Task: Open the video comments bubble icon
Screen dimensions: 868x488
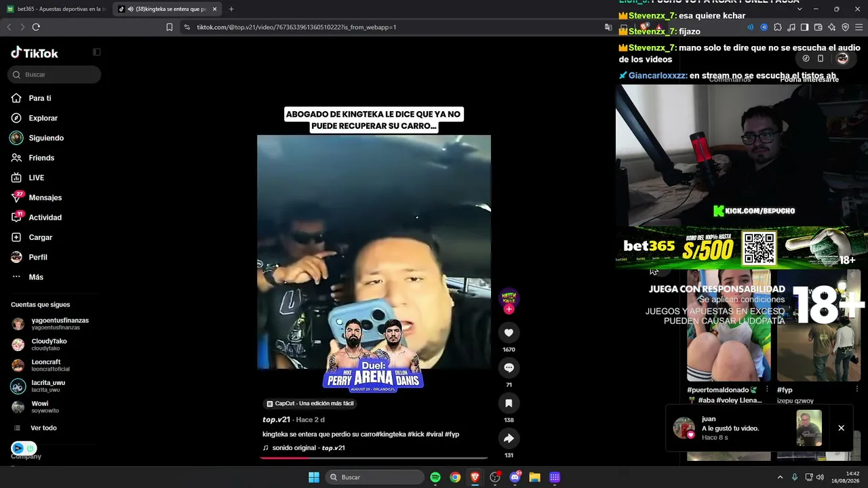Action: 509,367
